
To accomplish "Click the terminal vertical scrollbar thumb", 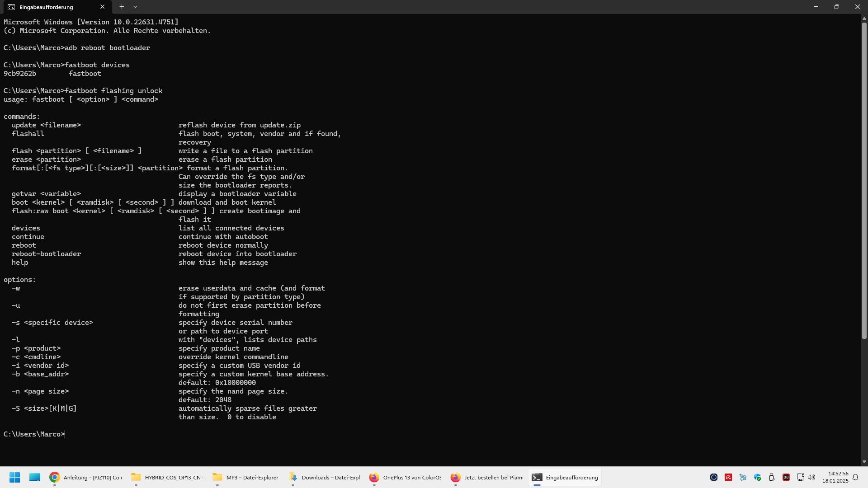I will (864, 181).
